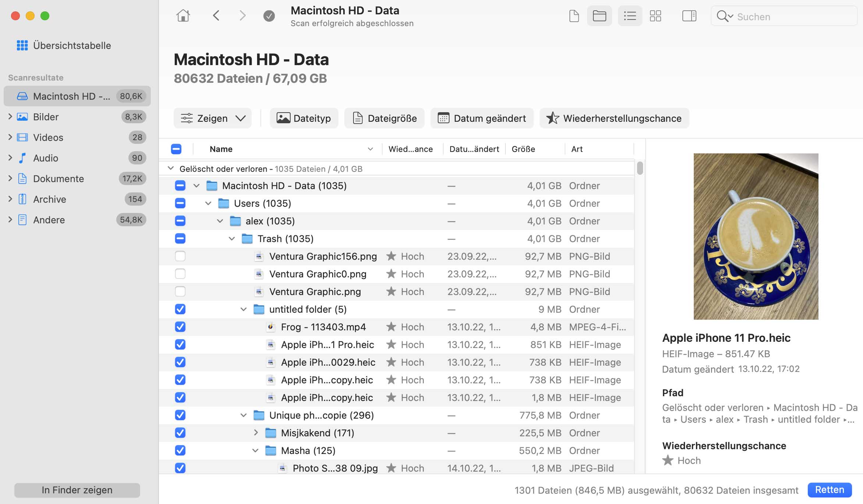Expand Dokumente category in sidebar

[10, 178]
